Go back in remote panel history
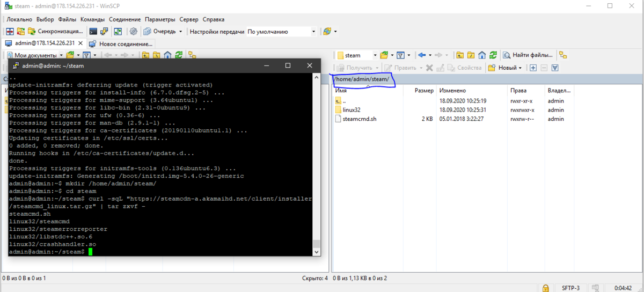 tap(422, 55)
